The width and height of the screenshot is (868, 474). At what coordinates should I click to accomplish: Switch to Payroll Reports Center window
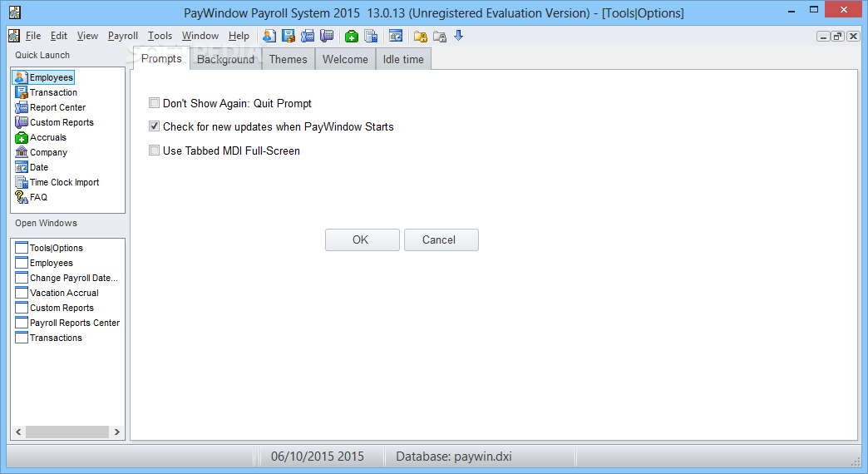(67, 323)
